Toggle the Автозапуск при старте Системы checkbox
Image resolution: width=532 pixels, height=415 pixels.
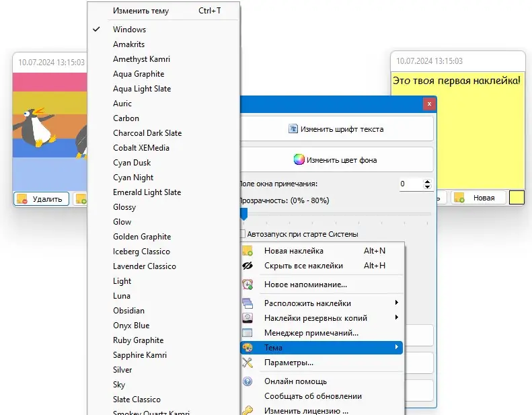(243, 234)
